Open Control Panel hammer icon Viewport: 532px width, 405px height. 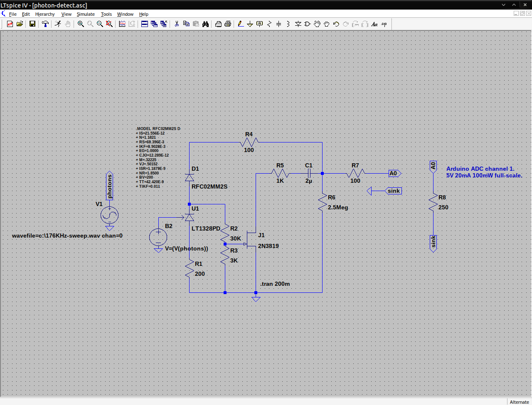click(45, 24)
